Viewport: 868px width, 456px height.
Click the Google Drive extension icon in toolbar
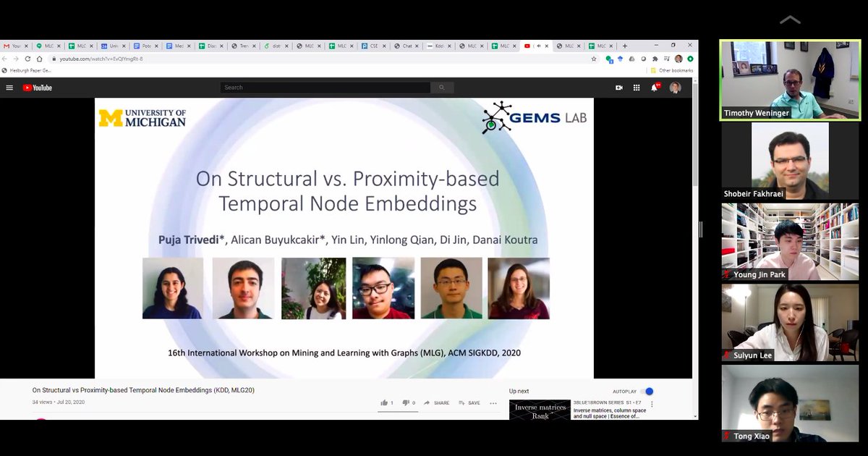pos(632,59)
